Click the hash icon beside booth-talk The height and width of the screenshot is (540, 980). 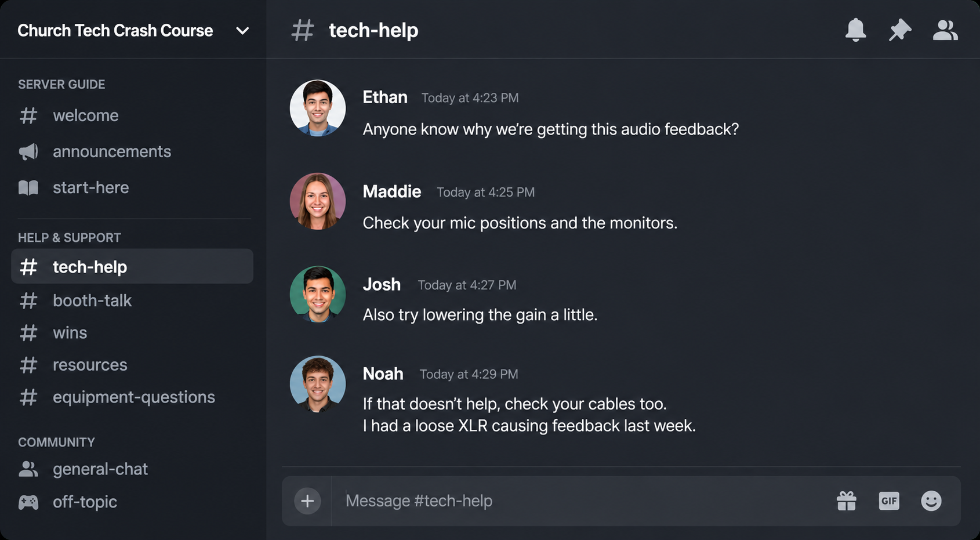click(x=28, y=300)
